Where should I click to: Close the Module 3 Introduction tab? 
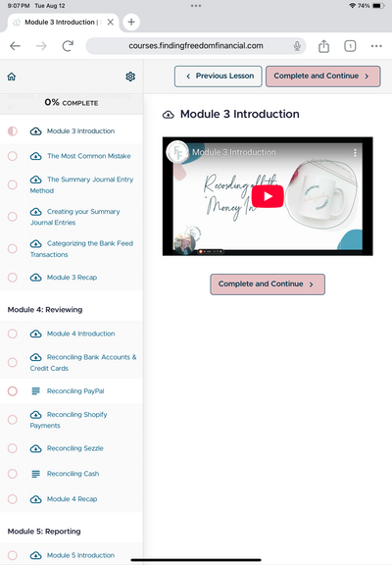[x=111, y=22]
